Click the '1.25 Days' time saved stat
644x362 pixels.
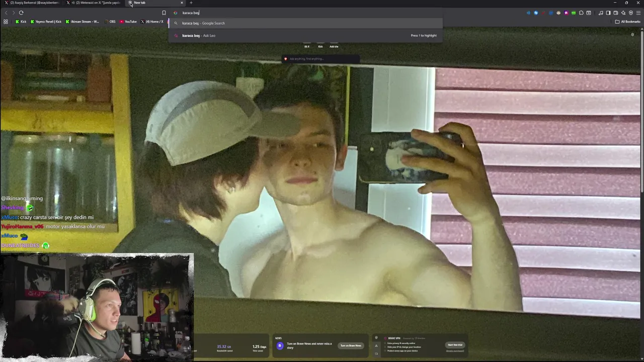[x=259, y=347]
